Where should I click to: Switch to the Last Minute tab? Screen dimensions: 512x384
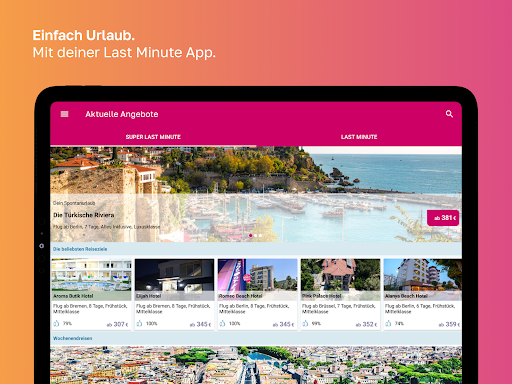(x=359, y=137)
